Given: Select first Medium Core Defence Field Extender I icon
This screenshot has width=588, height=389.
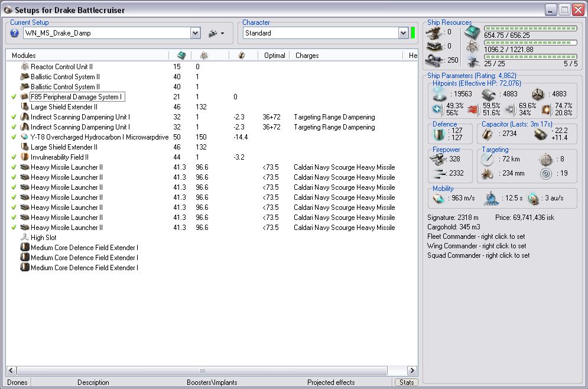Looking at the screenshot, I should 25,248.
